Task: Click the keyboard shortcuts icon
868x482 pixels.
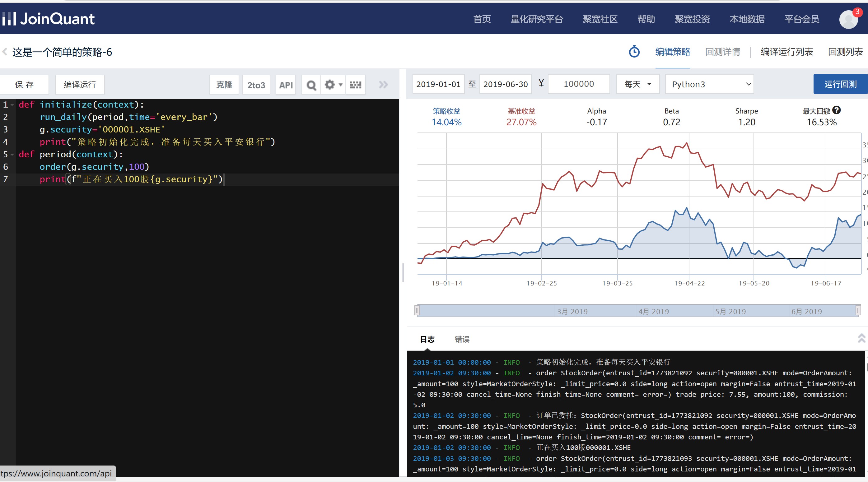Action: point(356,85)
